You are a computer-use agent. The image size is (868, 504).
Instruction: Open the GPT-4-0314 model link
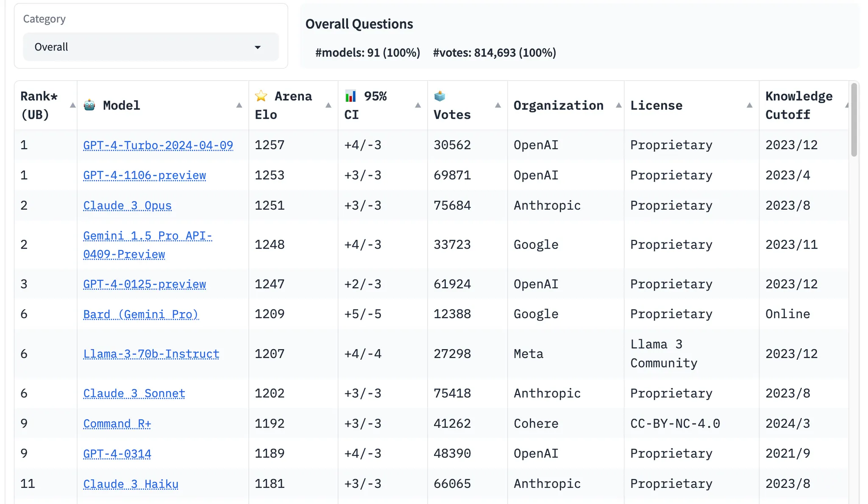117,454
